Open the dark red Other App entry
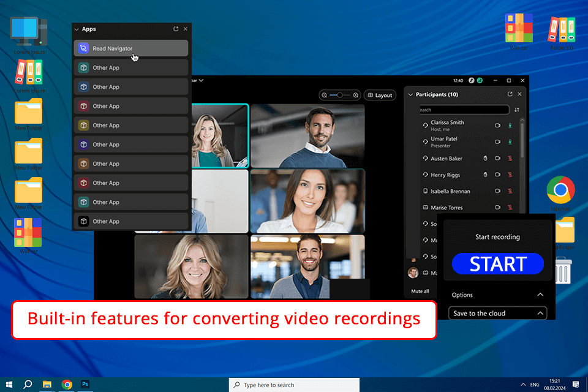Screen dimensions: 588x392 pyautogui.click(x=131, y=183)
